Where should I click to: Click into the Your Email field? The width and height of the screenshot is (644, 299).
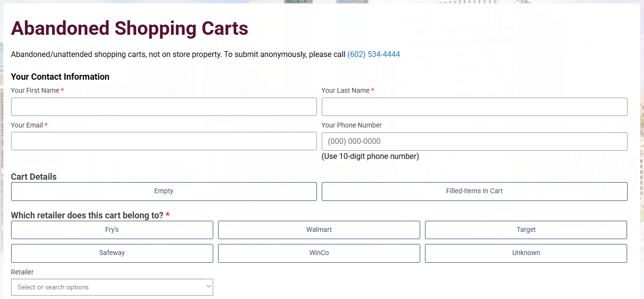[164, 141]
